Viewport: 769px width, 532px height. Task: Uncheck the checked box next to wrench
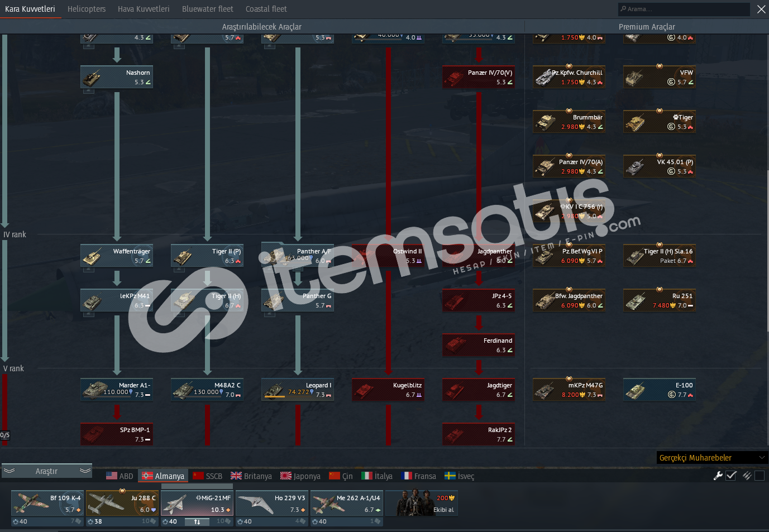pos(732,476)
